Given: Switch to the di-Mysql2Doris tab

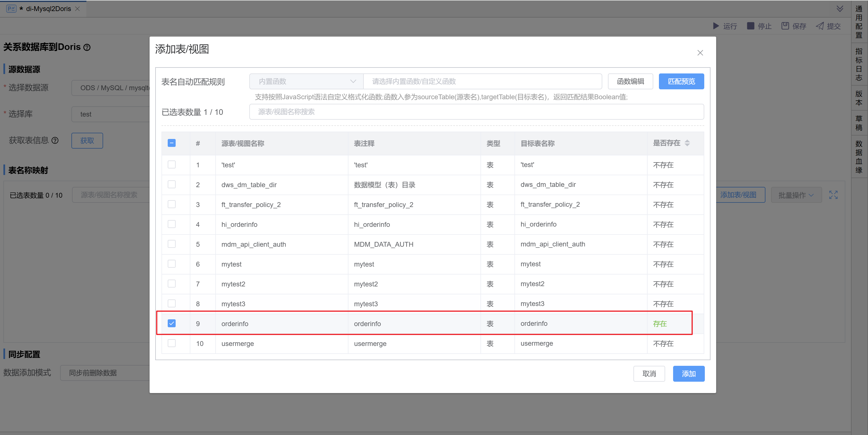Looking at the screenshot, I should coord(48,9).
